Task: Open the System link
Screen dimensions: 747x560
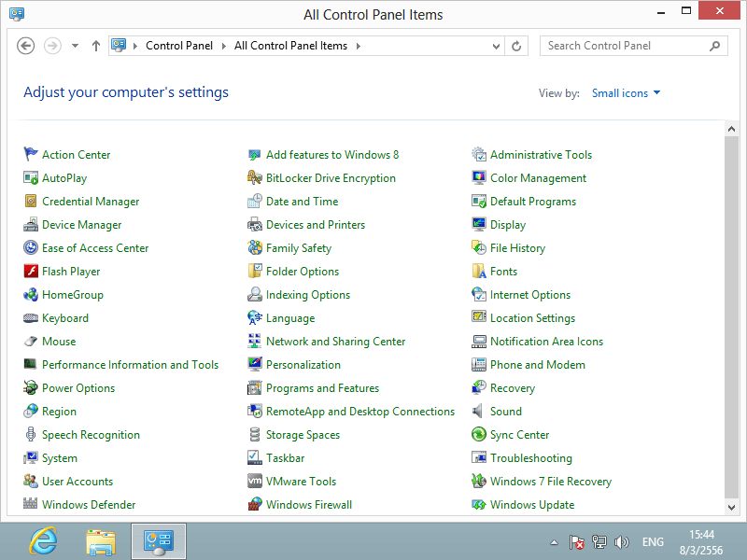Action: coord(60,458)
